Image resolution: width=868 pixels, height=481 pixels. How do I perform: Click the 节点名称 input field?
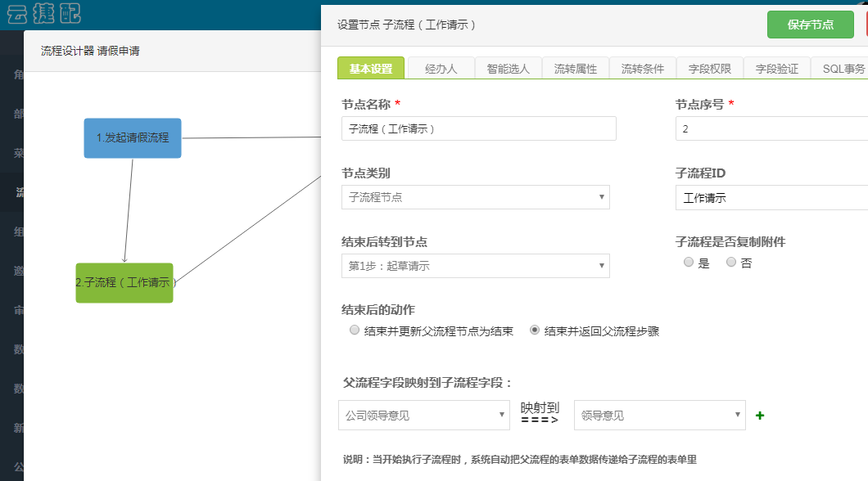pyautogui.click(x=478, y=128)
